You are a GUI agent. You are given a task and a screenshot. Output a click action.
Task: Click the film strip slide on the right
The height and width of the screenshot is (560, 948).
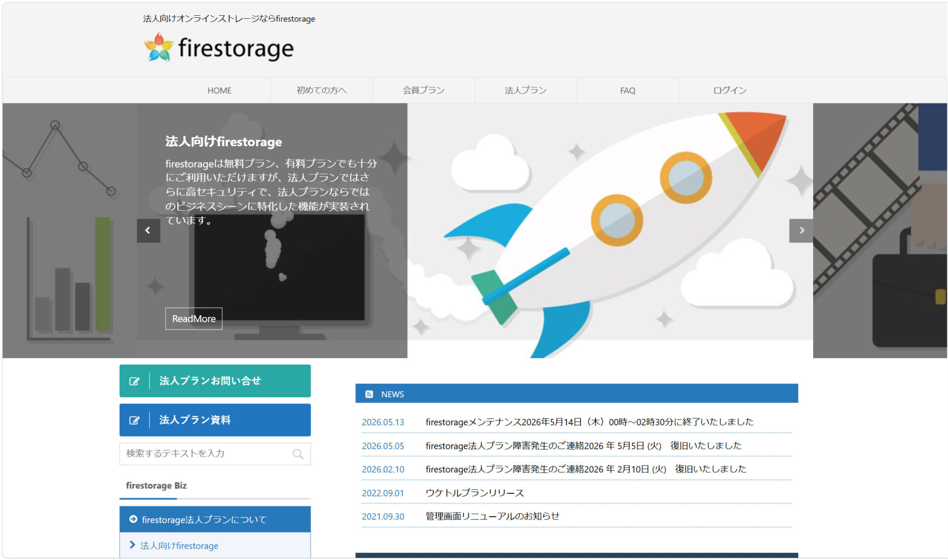pyautogui.click(x=880, y=230)
